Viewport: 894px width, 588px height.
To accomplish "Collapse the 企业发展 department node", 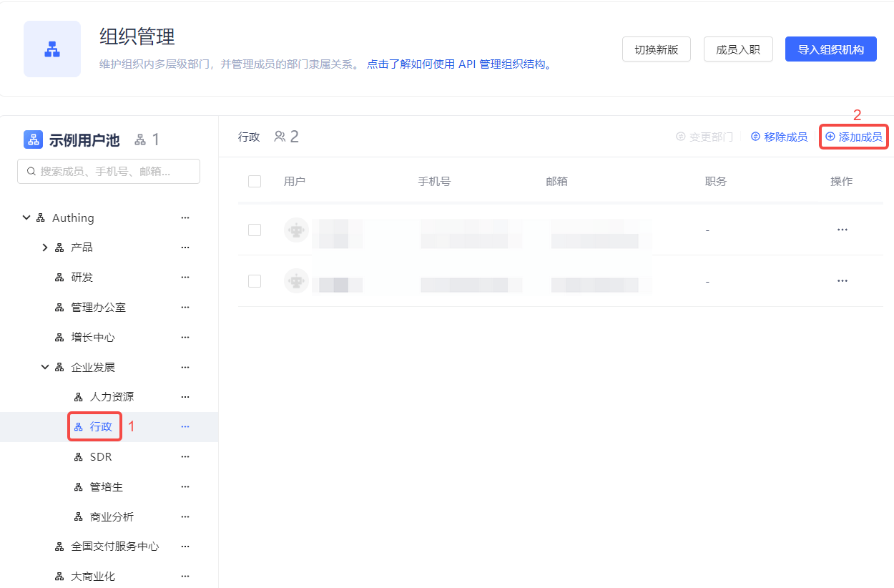I will tap(45, 368).
